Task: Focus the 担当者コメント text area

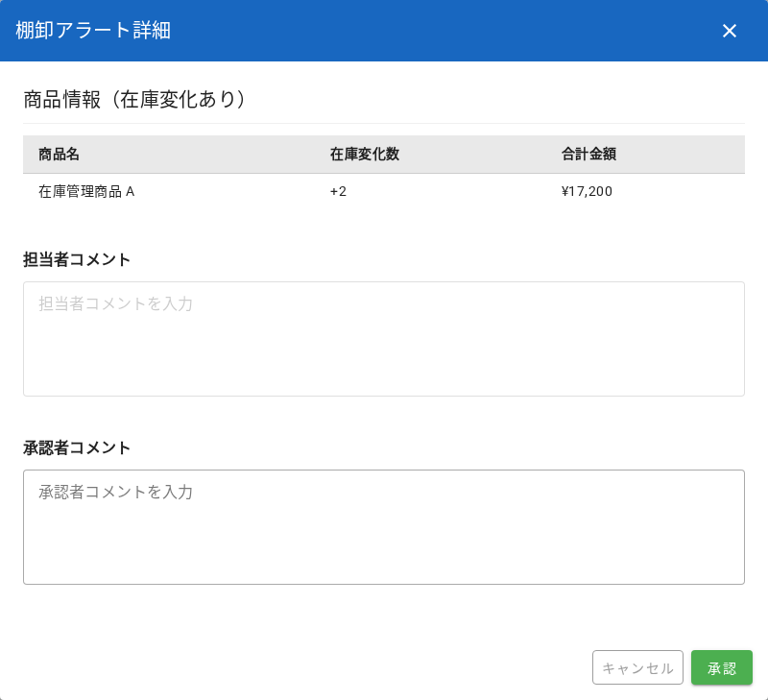Action: pyautogui.click(x=383, y=339)
